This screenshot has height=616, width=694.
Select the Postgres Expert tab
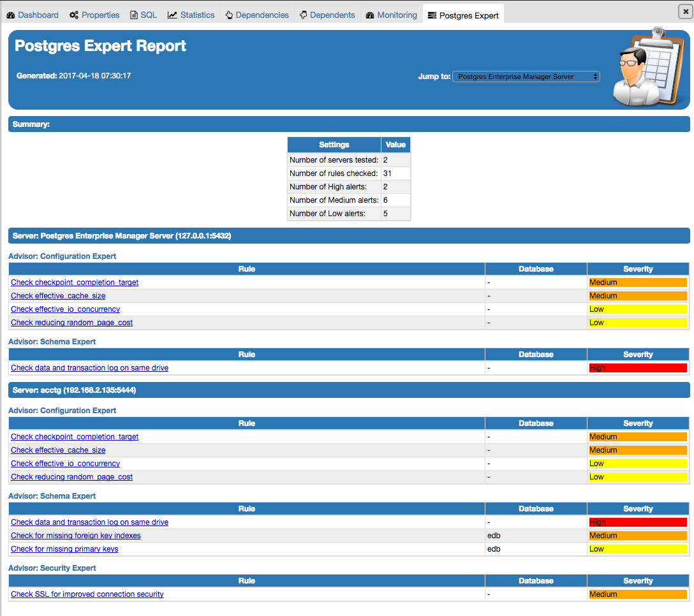463,15
